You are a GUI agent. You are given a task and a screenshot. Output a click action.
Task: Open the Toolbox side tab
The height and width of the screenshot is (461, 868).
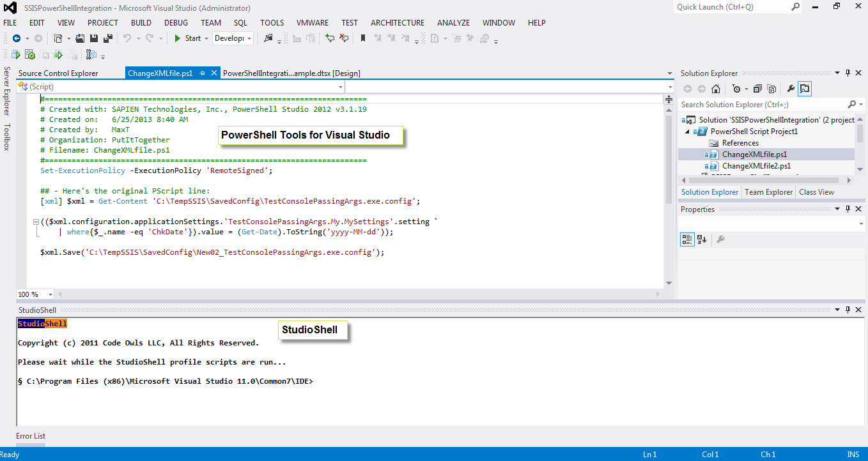tap(7, 137)
